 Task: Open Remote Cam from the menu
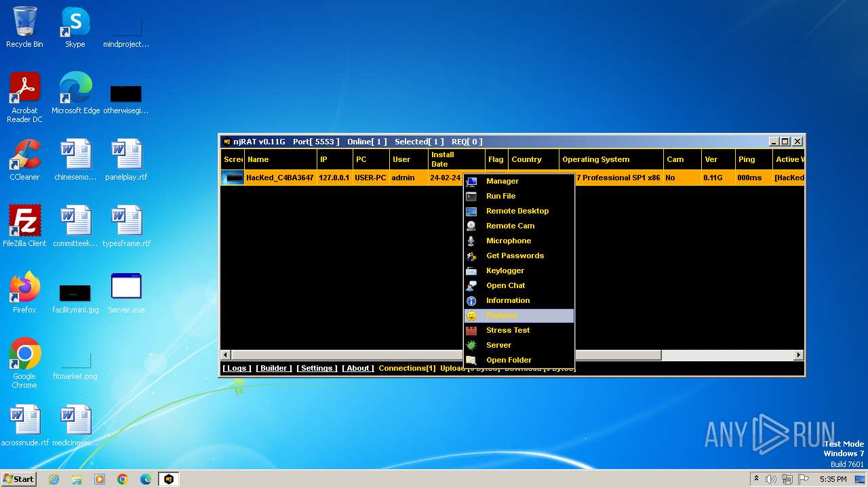(x=519, y=226)
